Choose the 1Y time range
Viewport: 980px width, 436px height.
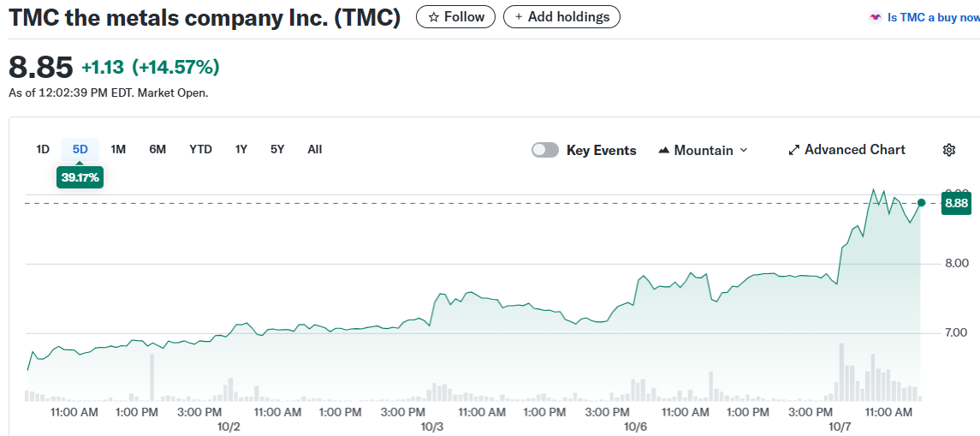(x=241, y=149)
